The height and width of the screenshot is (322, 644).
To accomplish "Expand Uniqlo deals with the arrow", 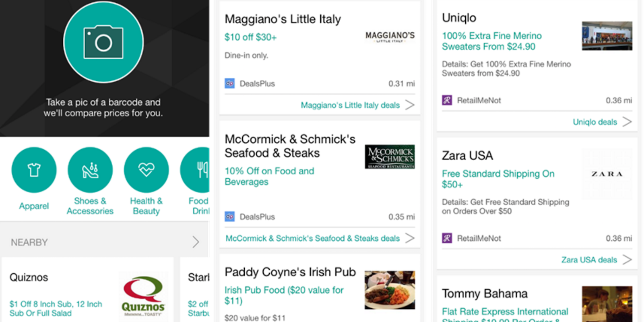I will pos(628,121).
